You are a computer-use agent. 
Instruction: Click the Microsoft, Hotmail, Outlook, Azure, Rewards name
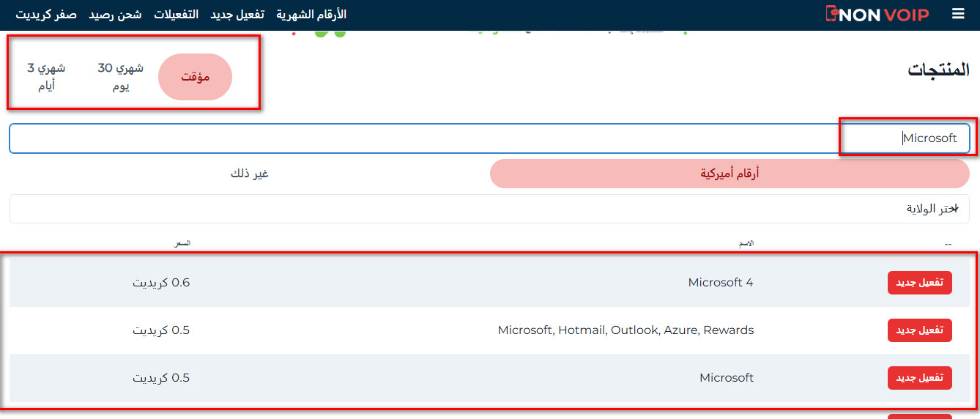point(626,330)
